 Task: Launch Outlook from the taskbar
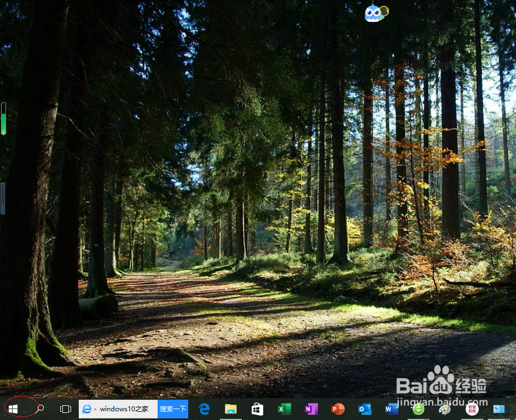[x=364, y=409]
